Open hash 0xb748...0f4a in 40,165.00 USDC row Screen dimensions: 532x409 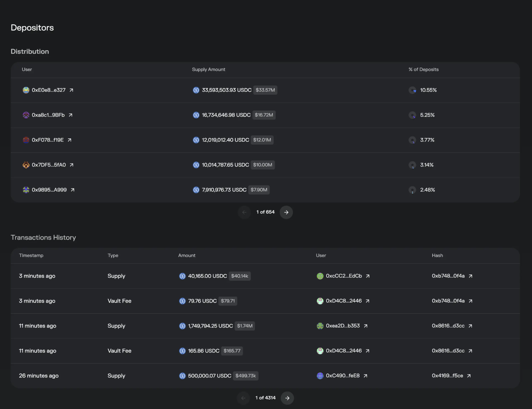click(452, 276)
